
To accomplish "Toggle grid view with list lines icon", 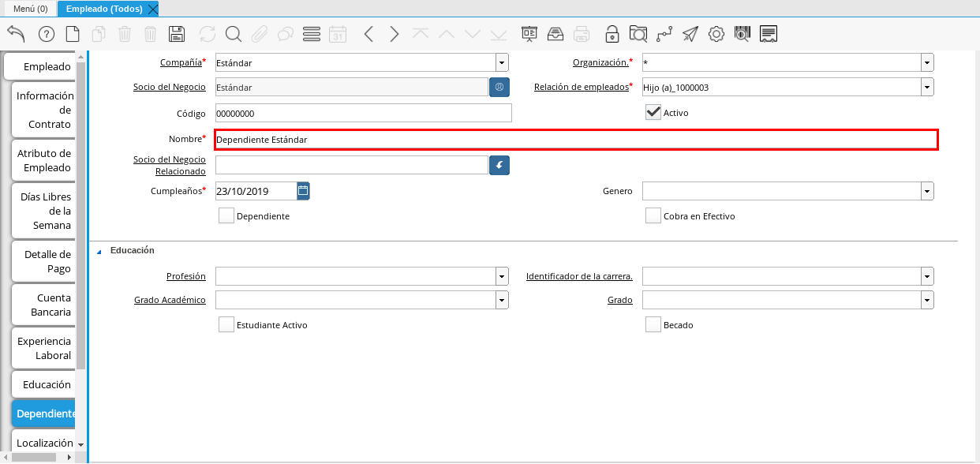I will (x=311, y=34).
